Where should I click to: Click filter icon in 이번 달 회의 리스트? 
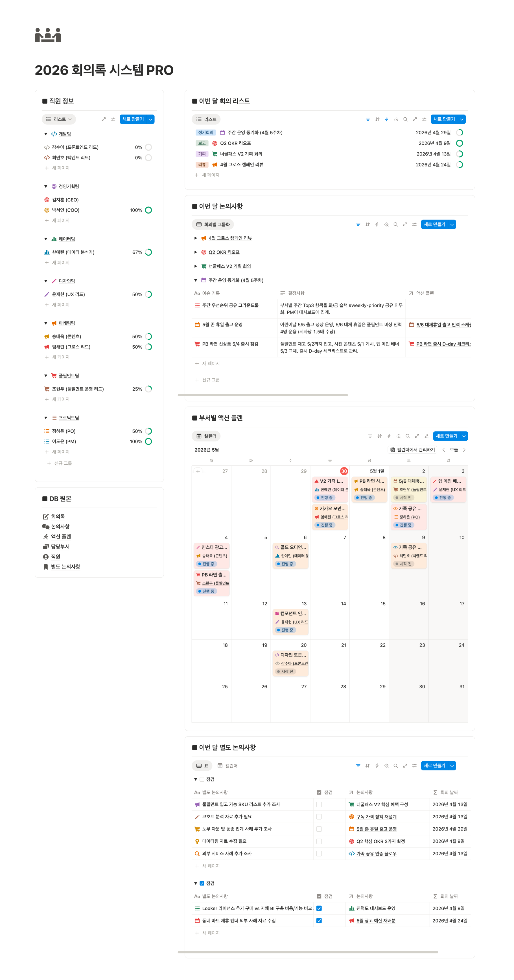point(368,119)
